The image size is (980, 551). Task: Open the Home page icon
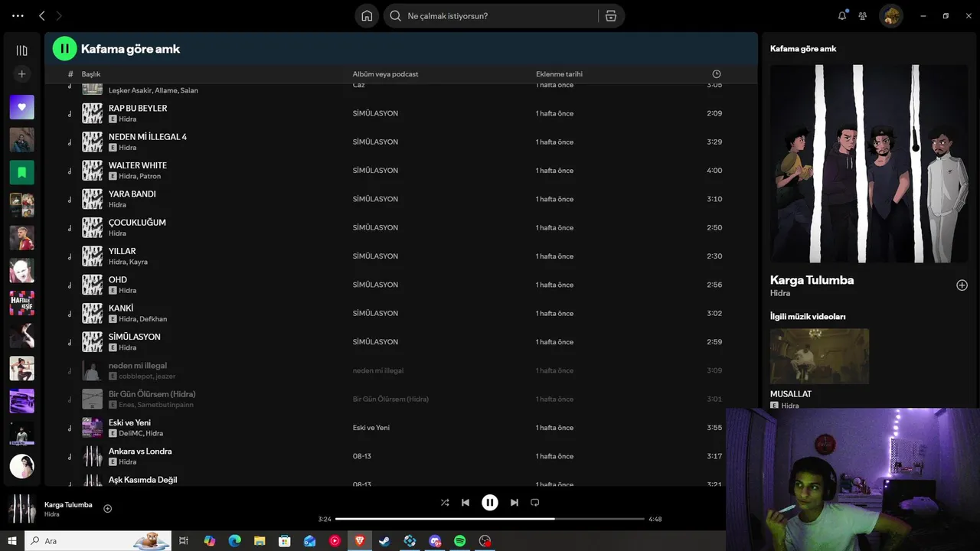(367, 16)
